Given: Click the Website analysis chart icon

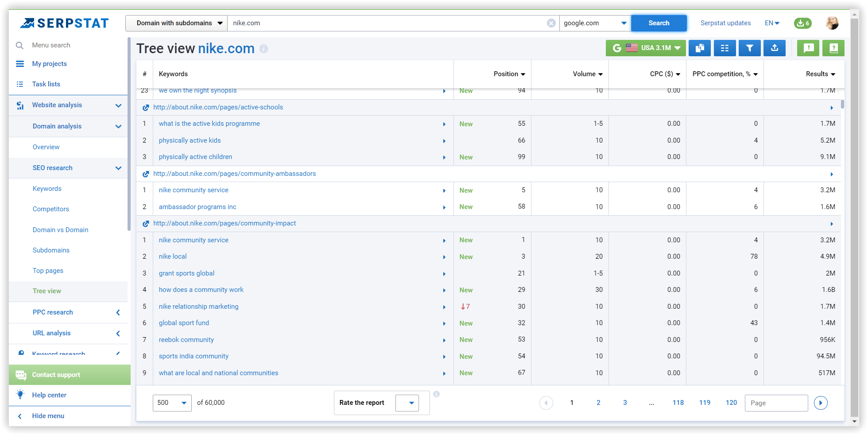Looking at the screenshot, I should pos(20,105).
